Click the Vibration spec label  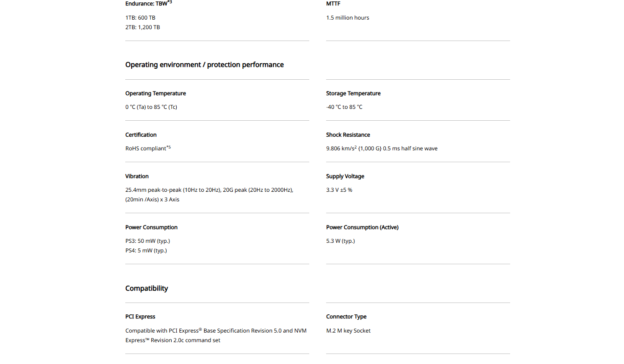click(x=137, y=176)
